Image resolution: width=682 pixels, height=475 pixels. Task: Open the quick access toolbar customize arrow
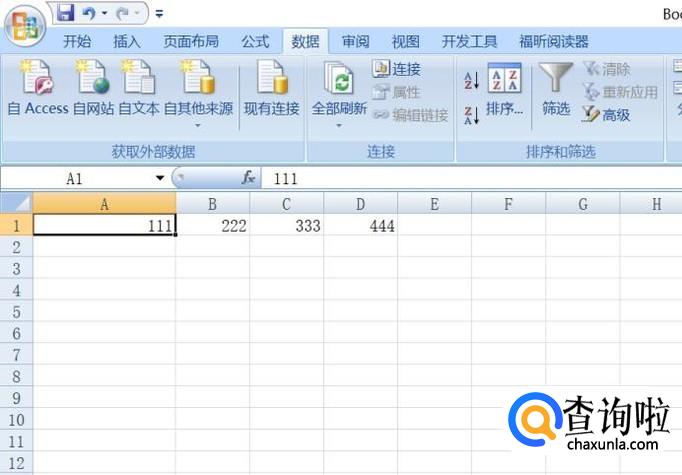(159, 14)
